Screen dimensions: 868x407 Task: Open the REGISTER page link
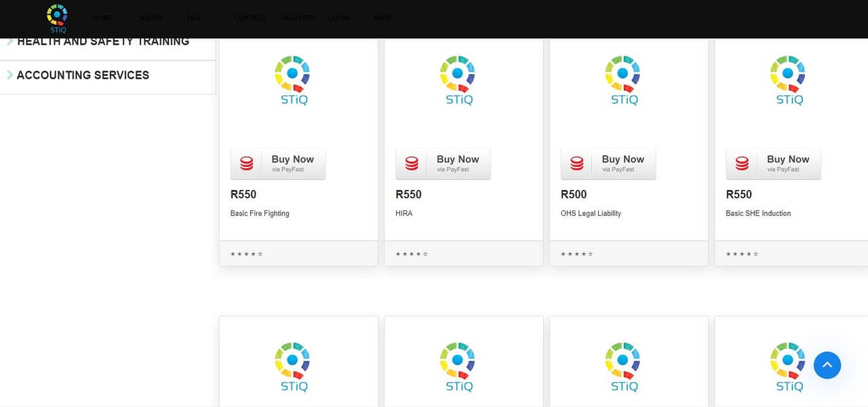[298, 18]
